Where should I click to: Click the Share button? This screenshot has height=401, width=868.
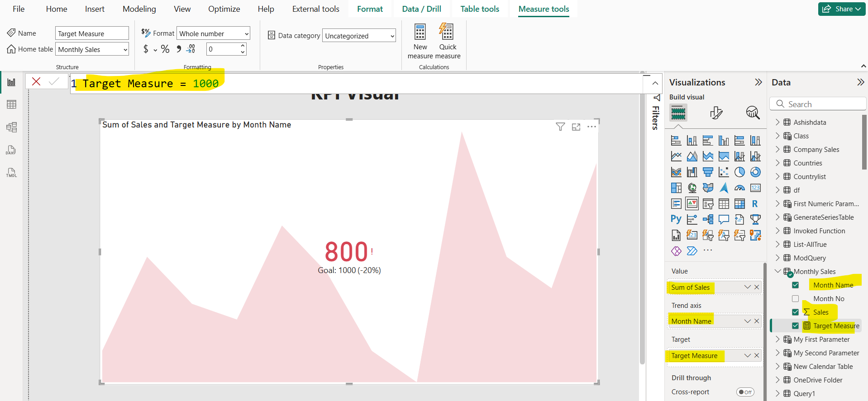(x=841, y=9)
